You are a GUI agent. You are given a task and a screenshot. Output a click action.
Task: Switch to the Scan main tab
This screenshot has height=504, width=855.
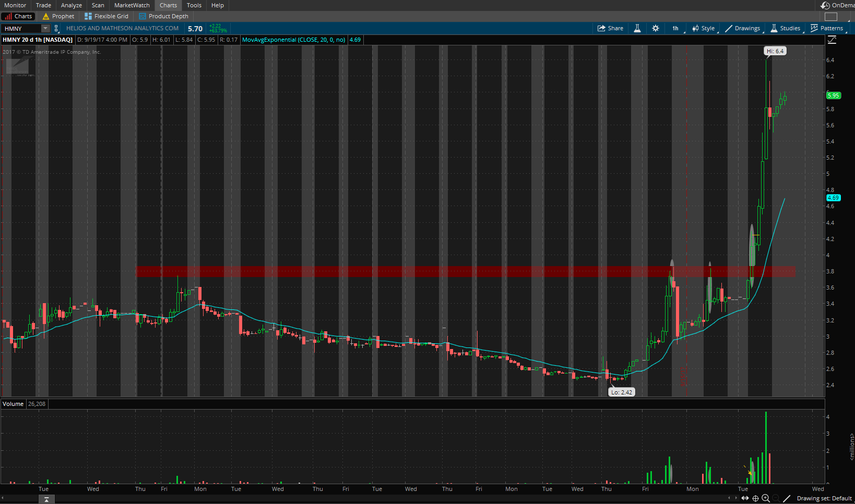[x=98, y=5]
